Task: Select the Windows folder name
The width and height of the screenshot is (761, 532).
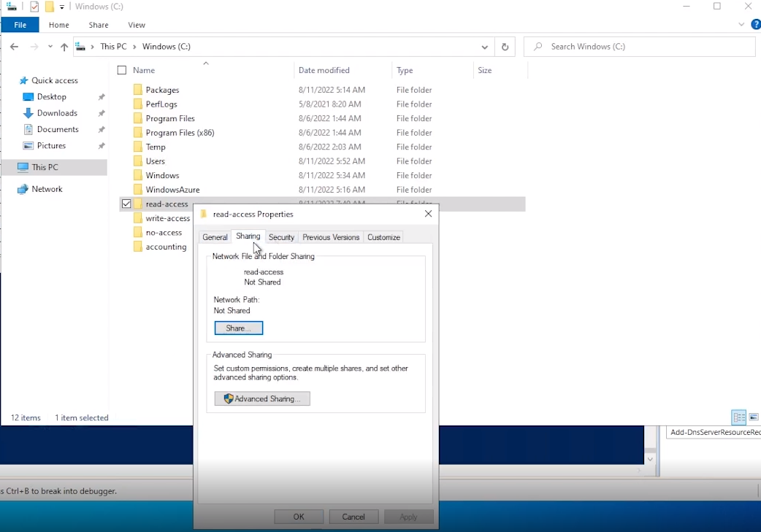Action: [x=163, y=175]
